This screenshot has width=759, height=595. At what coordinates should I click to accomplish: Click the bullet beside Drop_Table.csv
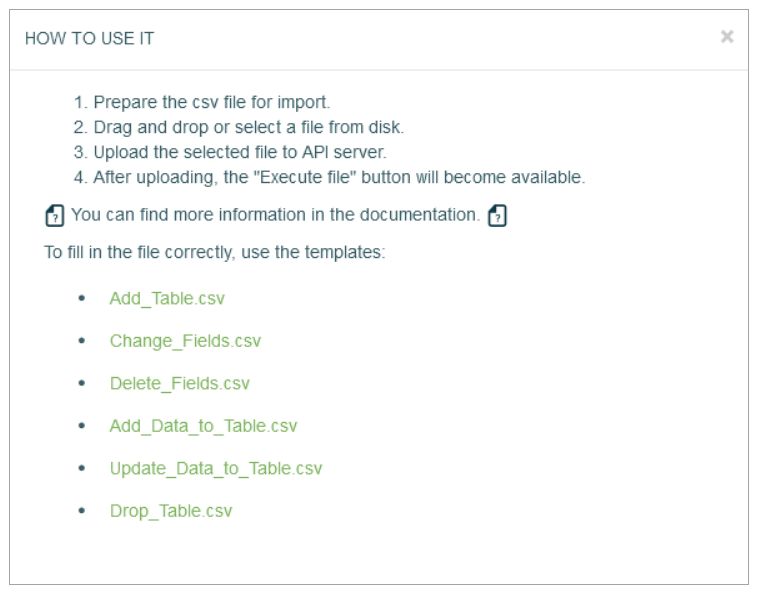(x=82, y=511)
